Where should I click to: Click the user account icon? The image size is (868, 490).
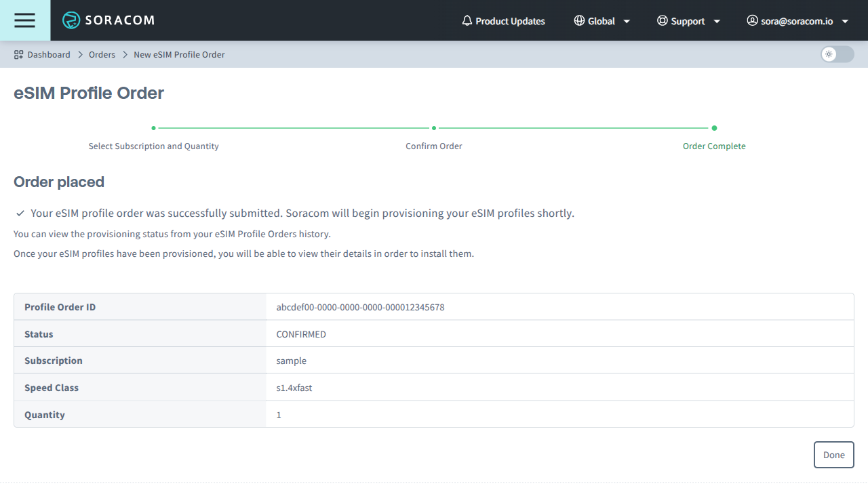[x=752, y=20]
